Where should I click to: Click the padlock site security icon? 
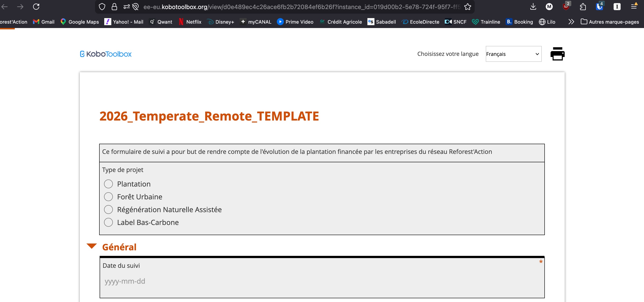(114, 7)
